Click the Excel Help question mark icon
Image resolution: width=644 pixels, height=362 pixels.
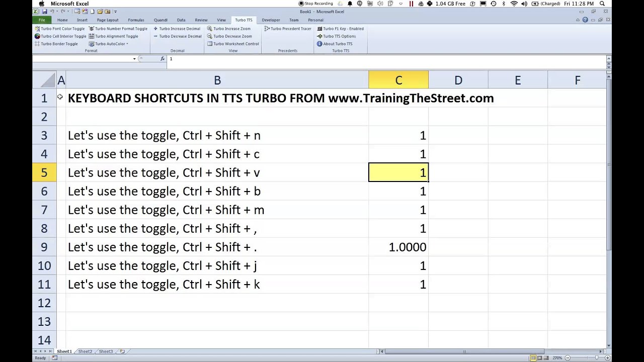585,20
